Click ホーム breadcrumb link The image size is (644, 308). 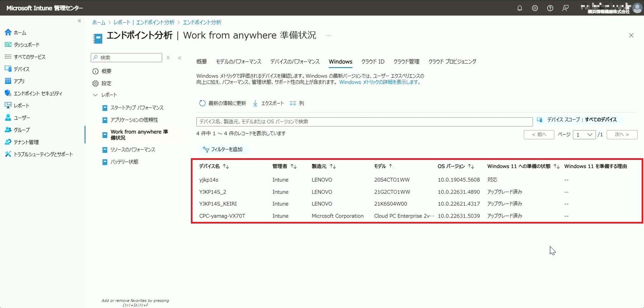(99, 22)
